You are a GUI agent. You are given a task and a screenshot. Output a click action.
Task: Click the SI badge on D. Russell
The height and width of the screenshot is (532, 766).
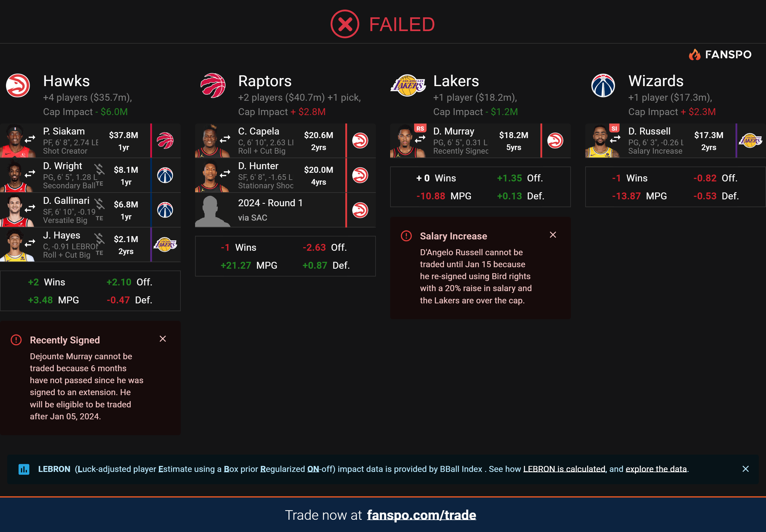[614, 129]
